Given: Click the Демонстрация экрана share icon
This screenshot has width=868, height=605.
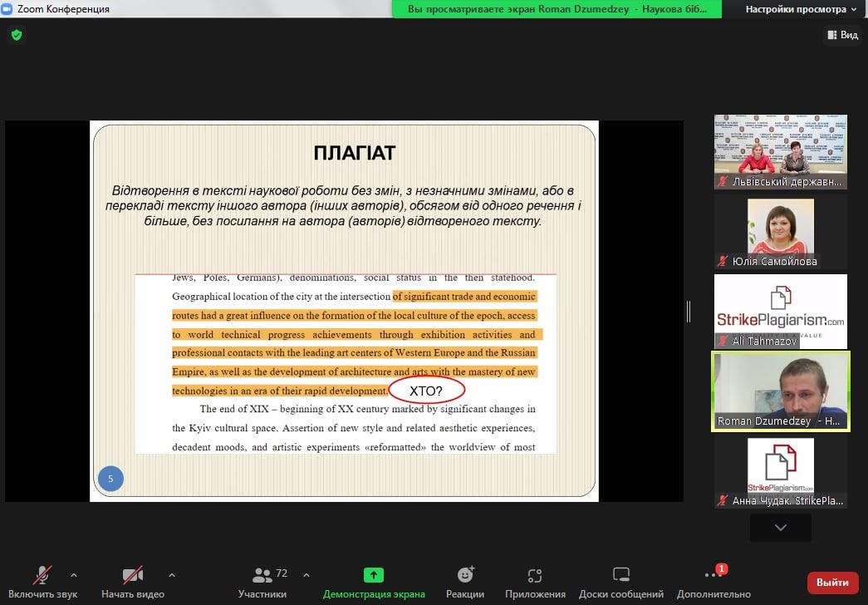Looking at the screenshot, I should [x=374, y=575].
